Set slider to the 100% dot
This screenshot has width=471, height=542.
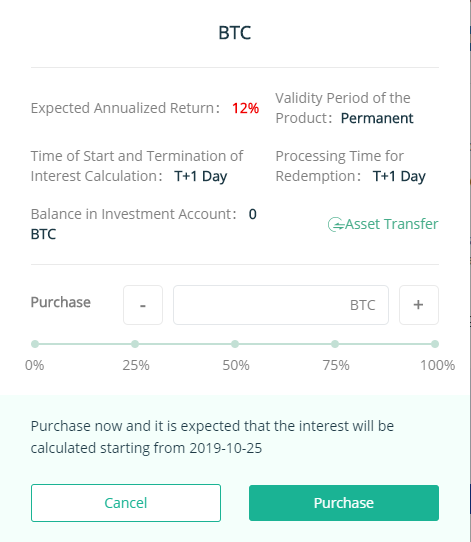point(435,344)
